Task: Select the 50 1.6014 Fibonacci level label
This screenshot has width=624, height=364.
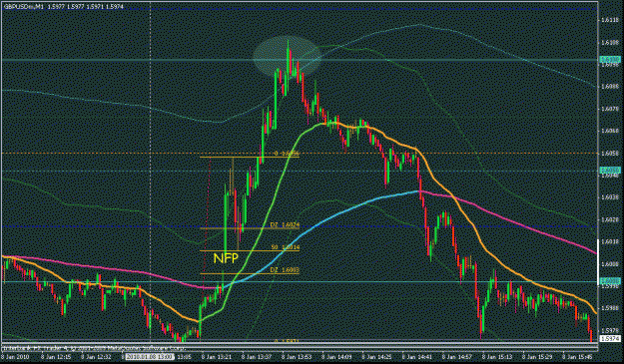Action: click(x=286, y=247)
